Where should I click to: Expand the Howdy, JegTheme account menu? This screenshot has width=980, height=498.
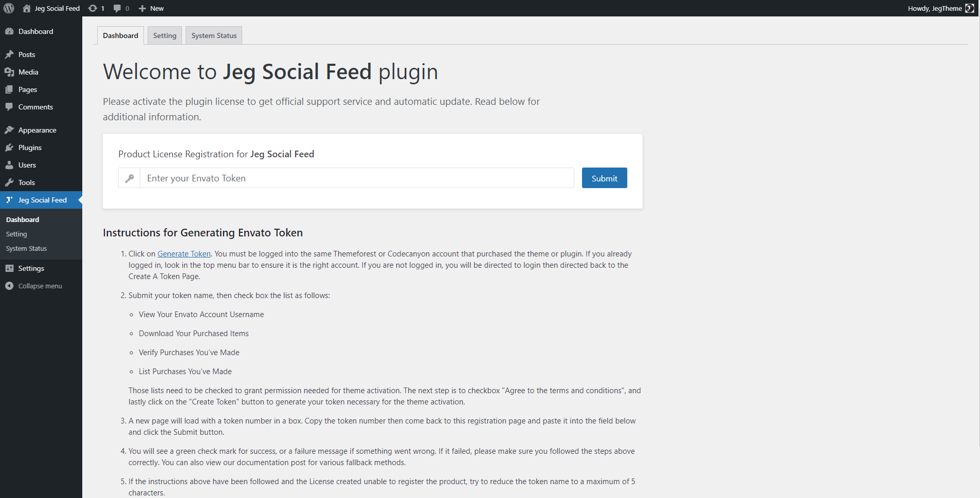[935, 8]
